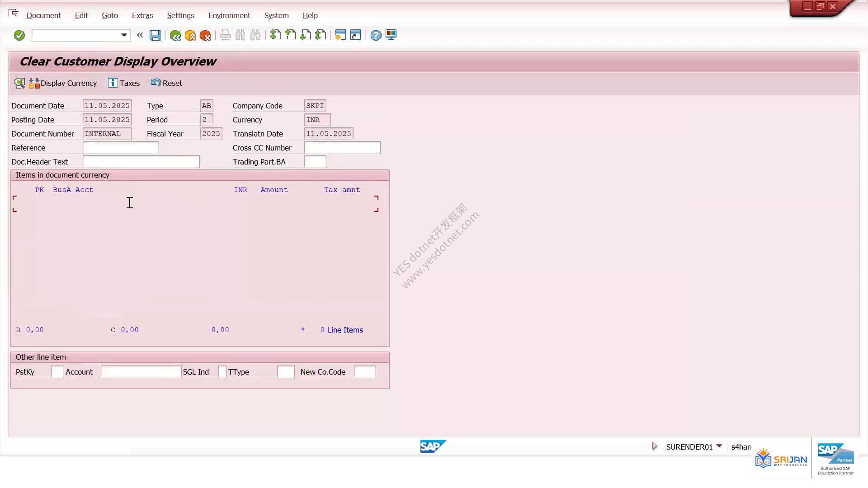Click the Create New Session icon
This screenshot has height=488, width=868.
pos(340,35)
